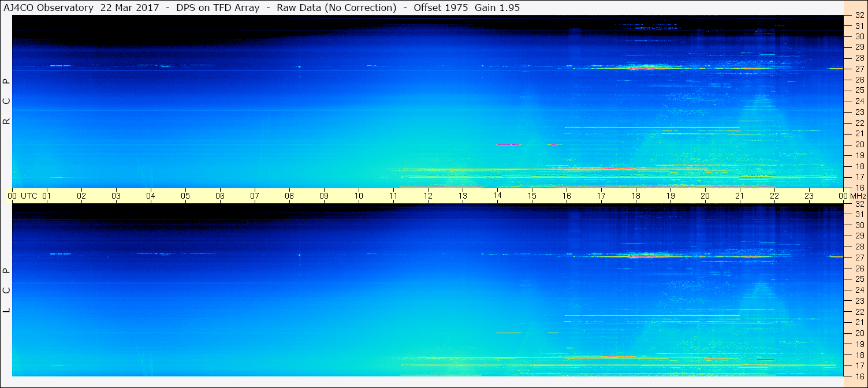
Task: Click the Gain 1.95 text in header
Action: (497, 8)
